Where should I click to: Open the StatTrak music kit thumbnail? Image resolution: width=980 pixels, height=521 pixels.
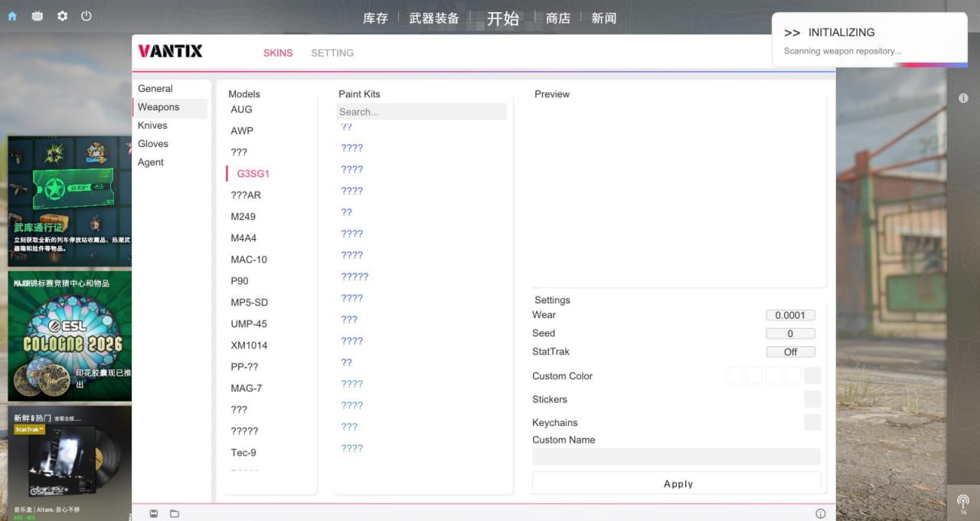tap(70, 463)
